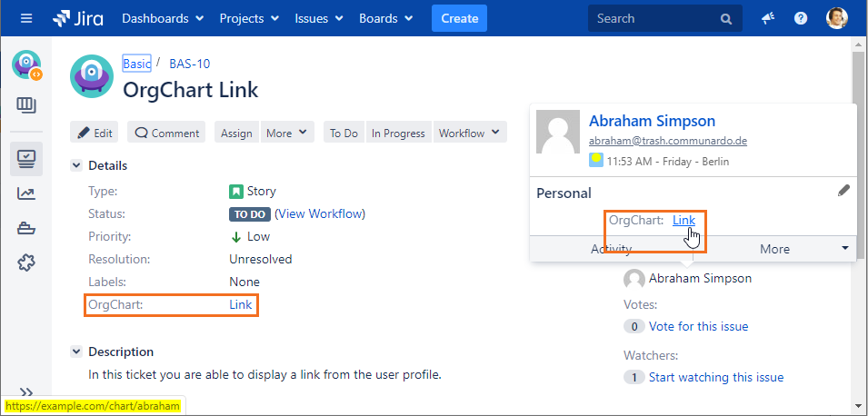Expand the sidebar with double chevron

click(x=26, y=392)
